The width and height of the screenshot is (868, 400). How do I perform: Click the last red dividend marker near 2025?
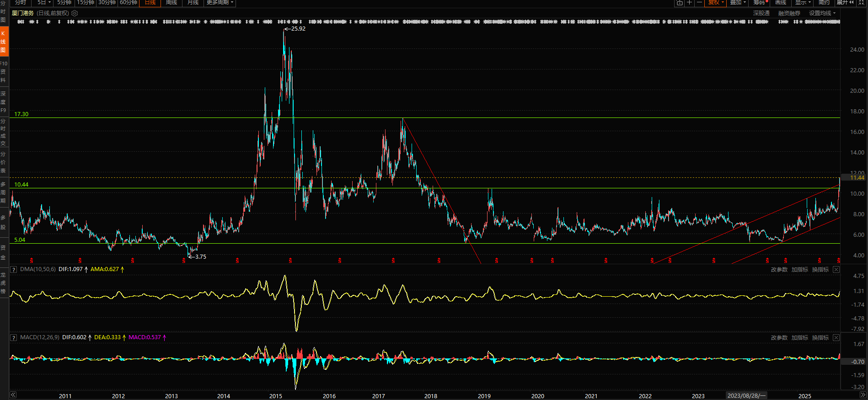(x=839, y=260)
